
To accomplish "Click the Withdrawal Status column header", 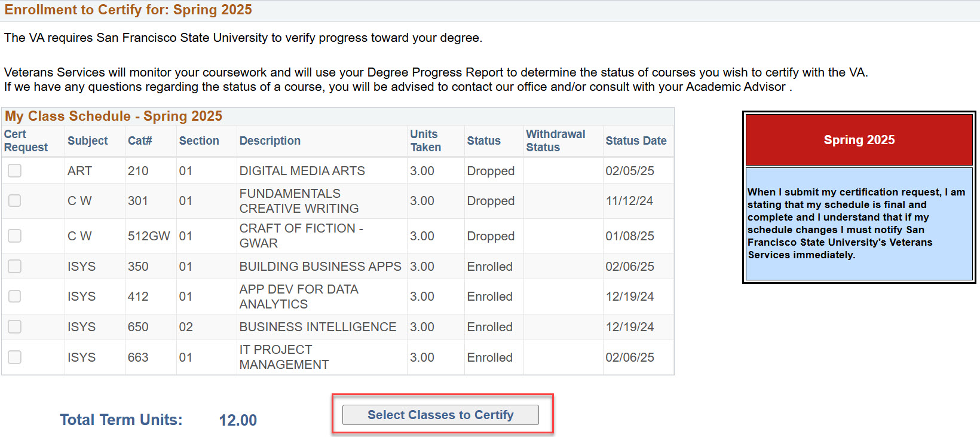I will pos(555,141).
